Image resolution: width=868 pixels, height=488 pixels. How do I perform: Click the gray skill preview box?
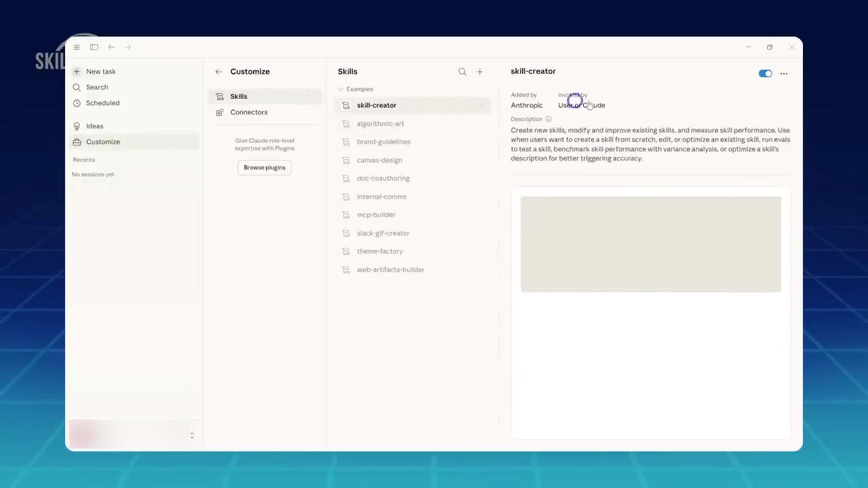coord(651,245)
